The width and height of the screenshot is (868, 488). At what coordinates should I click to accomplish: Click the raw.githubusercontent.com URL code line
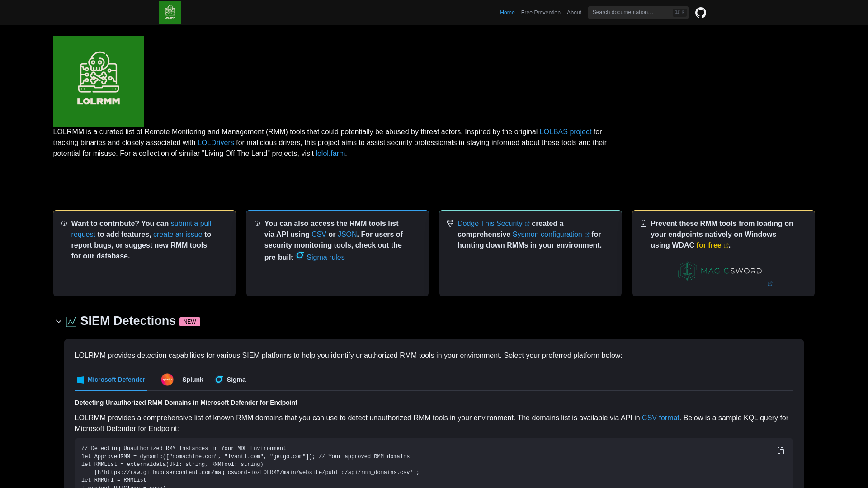coord(257,473)
